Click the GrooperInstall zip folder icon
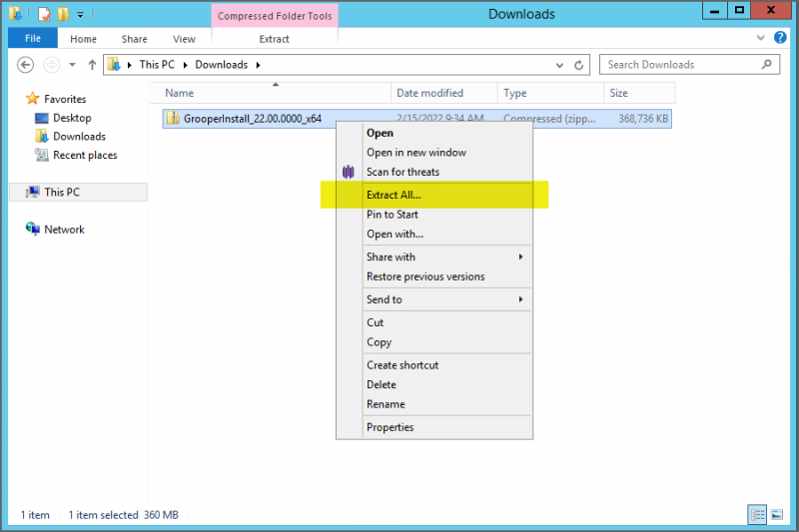 (x=173, y=118)
